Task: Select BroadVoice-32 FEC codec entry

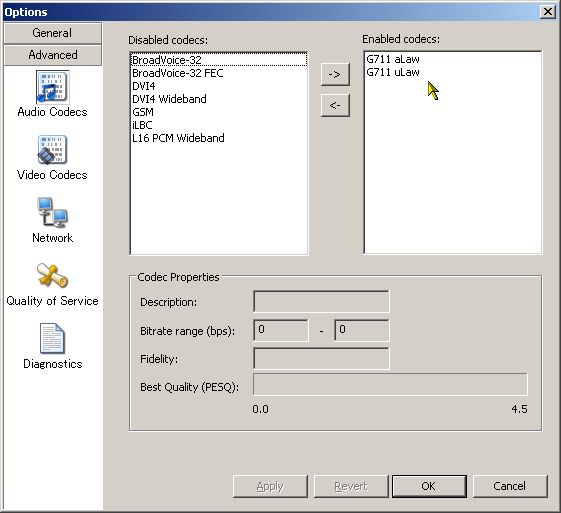Action: point(219,73)
